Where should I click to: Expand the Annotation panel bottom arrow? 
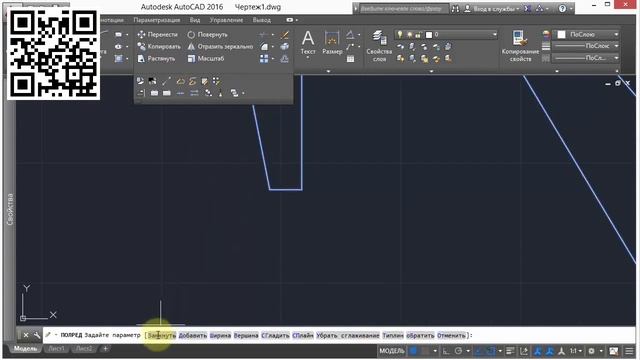[x=328, y=71]
